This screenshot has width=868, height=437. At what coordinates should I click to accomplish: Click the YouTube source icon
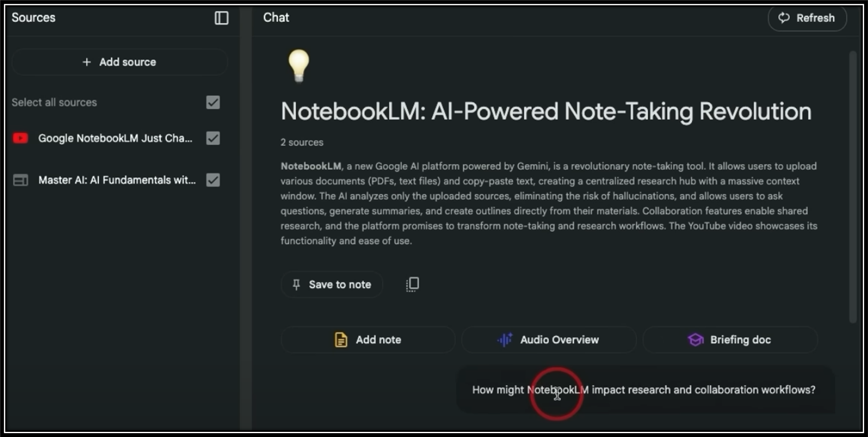(x=20, y=138)
